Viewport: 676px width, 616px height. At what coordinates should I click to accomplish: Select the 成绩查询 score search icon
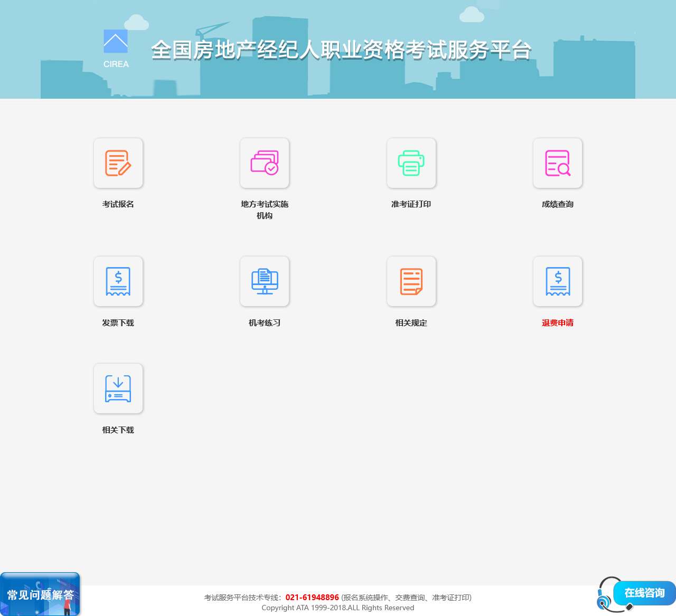(x=558, y=163)
